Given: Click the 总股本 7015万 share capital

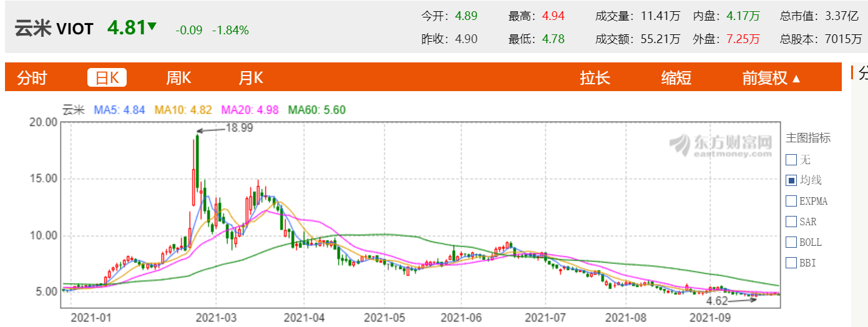Looking at the screenshot, I should tap(843, 39).
